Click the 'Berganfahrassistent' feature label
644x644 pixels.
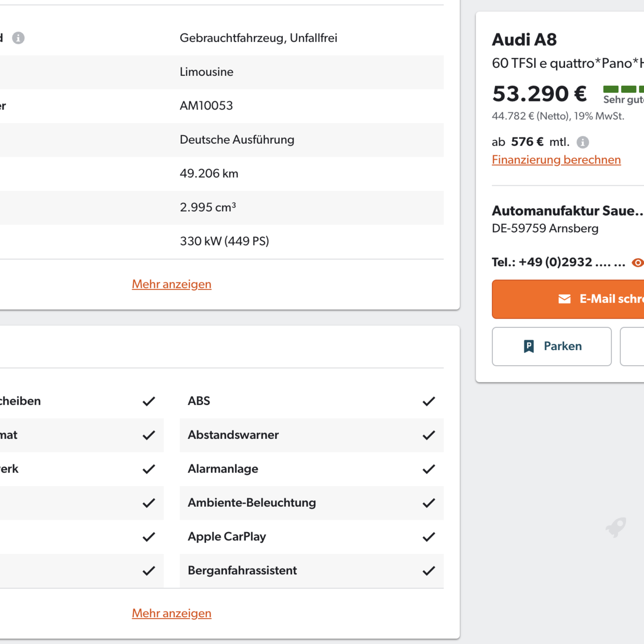(x=242, y=571)
